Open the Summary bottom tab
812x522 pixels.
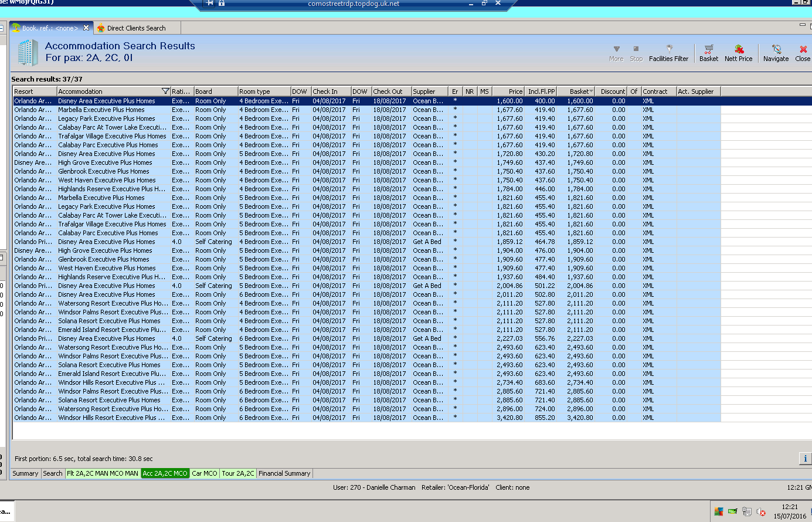pyautogui.click(x=25, y=473)
